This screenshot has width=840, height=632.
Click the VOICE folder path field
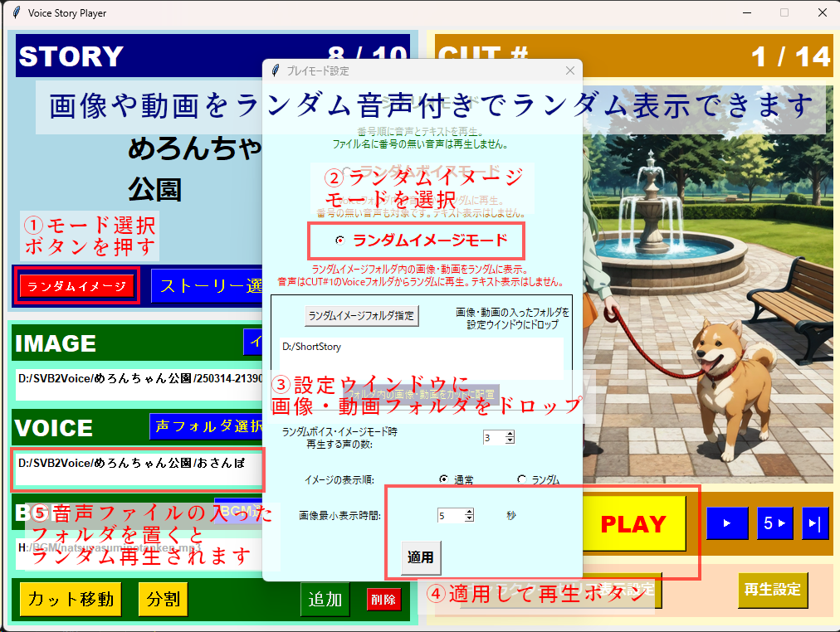coord(139,469)
